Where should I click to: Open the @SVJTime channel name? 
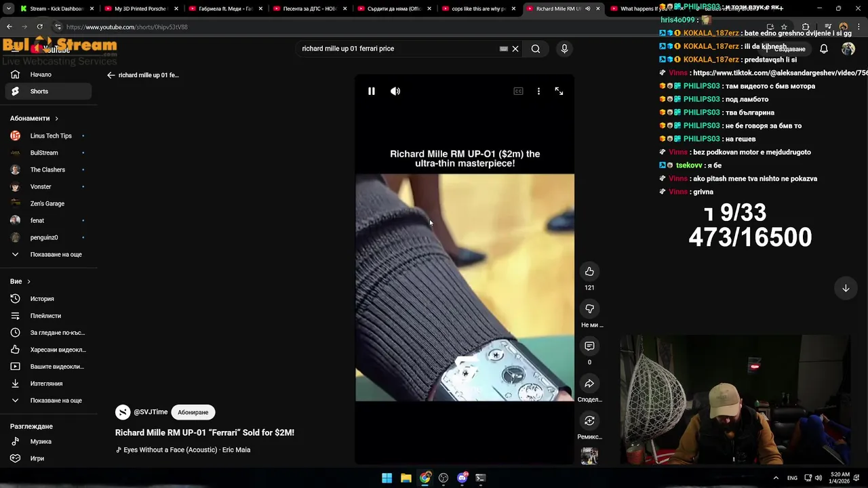tap(151, 412)
